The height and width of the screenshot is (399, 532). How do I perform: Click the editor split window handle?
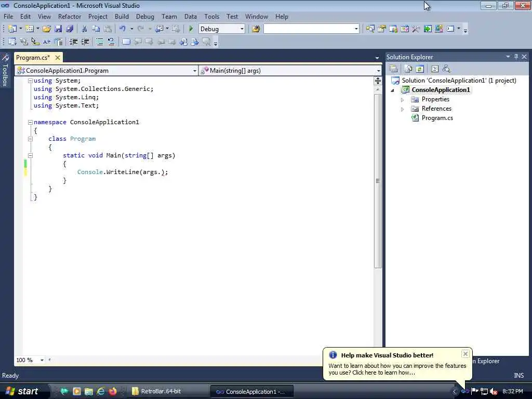tap(378, 81)
